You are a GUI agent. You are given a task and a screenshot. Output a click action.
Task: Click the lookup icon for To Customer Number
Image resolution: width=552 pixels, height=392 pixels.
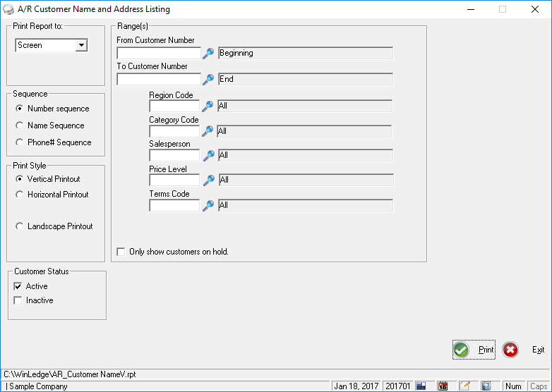tap(208, 79)
